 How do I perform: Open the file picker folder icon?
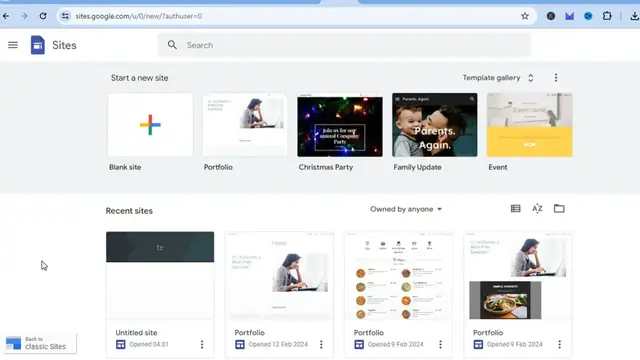[x=559, y=209]
